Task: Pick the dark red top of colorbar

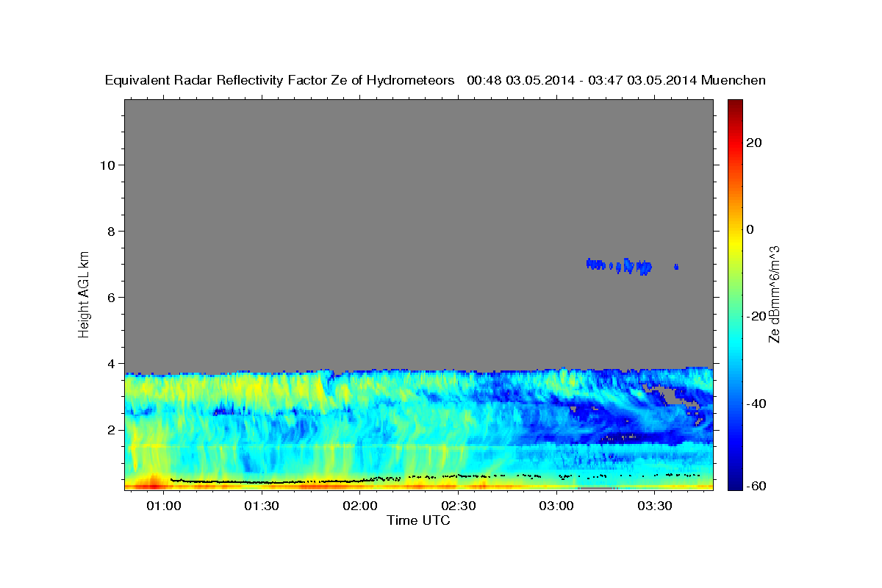Action: 734,107
